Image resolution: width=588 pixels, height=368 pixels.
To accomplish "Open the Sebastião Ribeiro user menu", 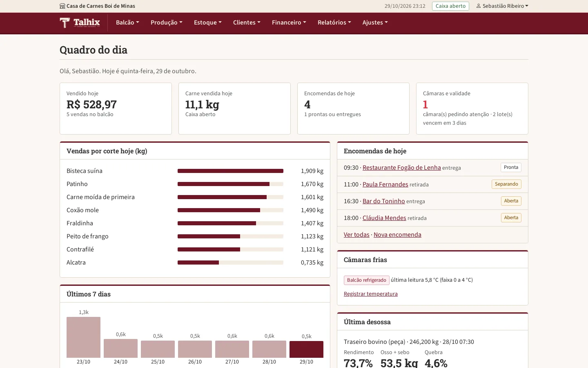I will [x=502, y=6].
